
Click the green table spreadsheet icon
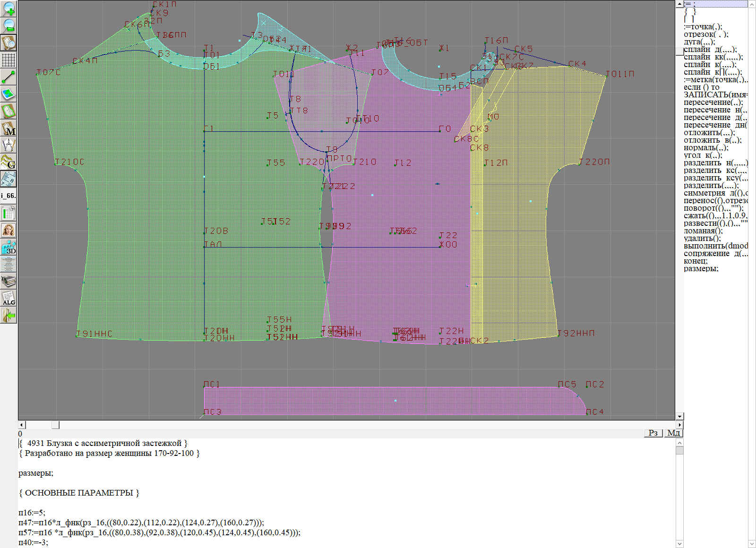tap(9, 213)
